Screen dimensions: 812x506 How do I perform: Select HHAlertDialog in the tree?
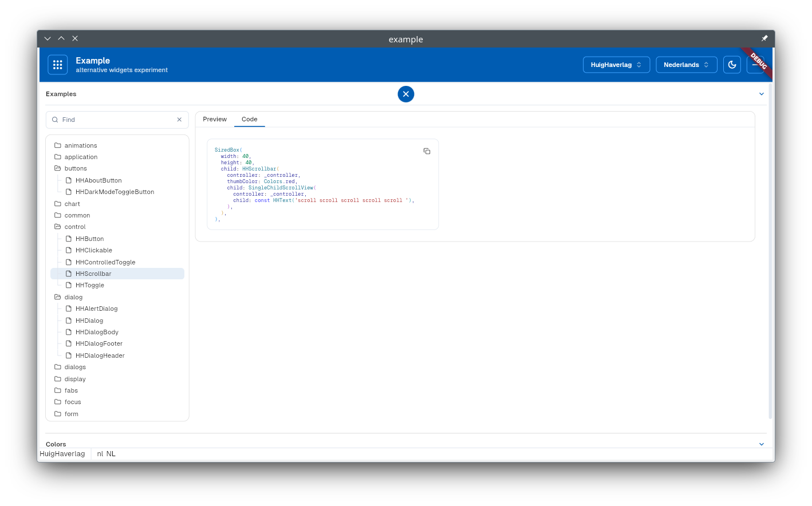(96, 309)
